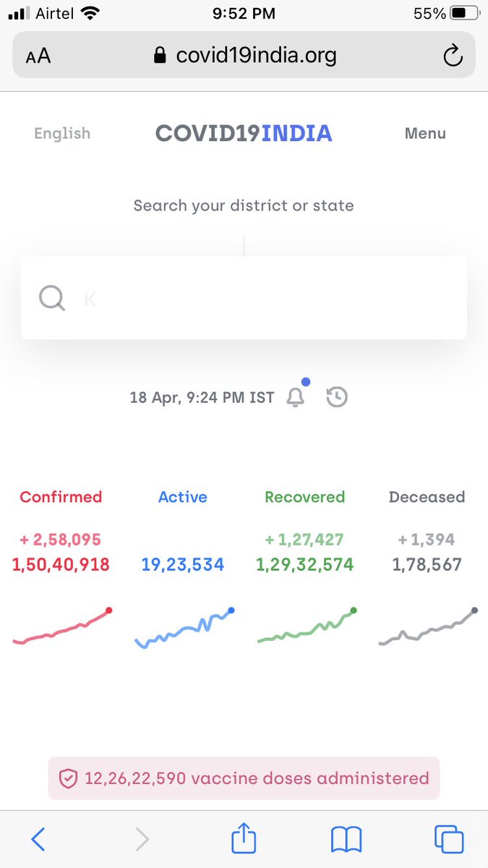Focus the district or state search field

(x=244, y=298)
